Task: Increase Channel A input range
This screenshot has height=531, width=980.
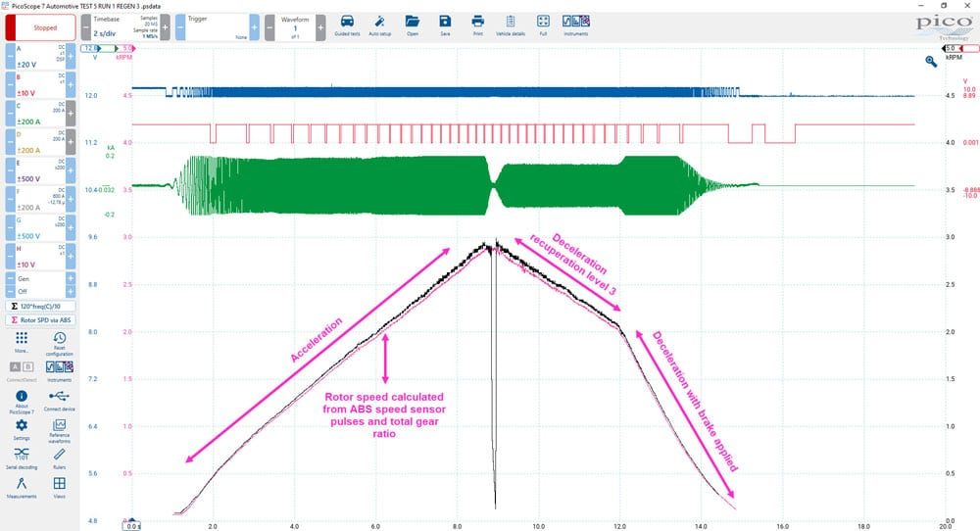Action: [71, 56]
